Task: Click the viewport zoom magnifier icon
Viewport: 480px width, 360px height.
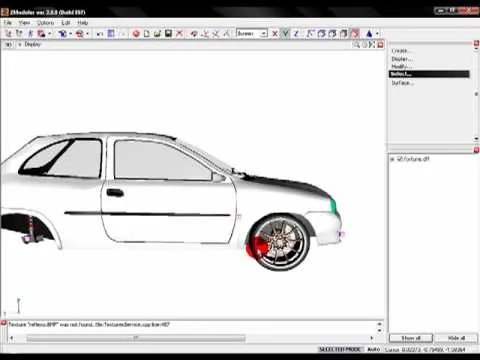Action: pos(357,45)
